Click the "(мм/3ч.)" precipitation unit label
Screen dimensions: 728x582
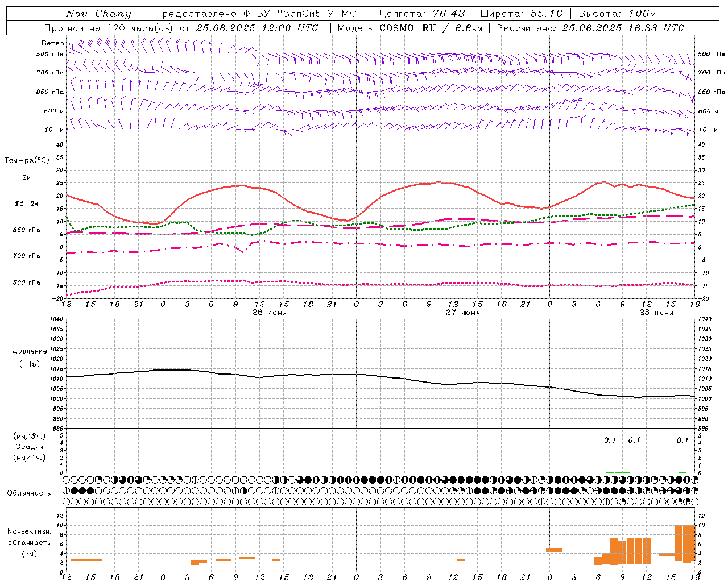coord(30,436)
